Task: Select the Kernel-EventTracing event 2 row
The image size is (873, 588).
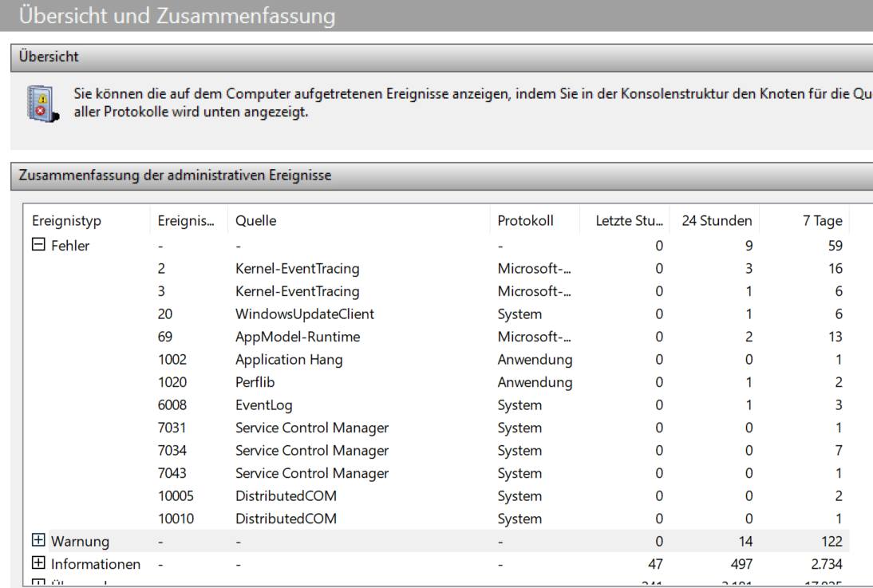Action: tap(297, 269)
